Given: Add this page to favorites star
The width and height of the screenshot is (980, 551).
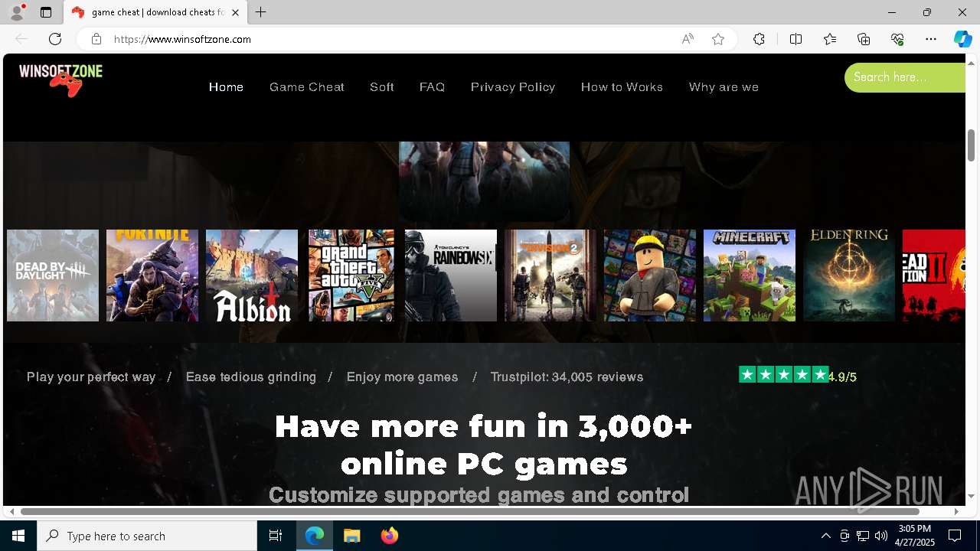Looking at the screenshot, I should [x=718, y=39].
